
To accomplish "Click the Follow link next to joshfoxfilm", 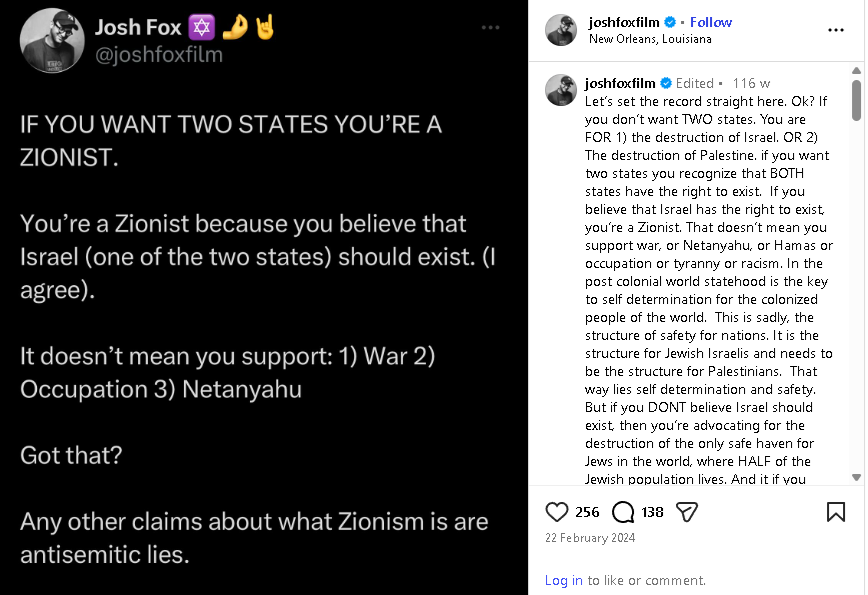I will coord(711,22).
